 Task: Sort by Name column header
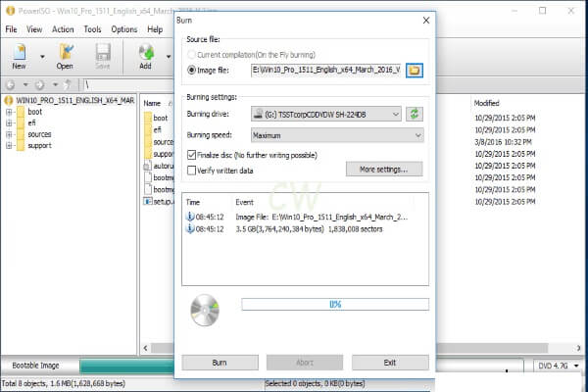click(152, 103)
